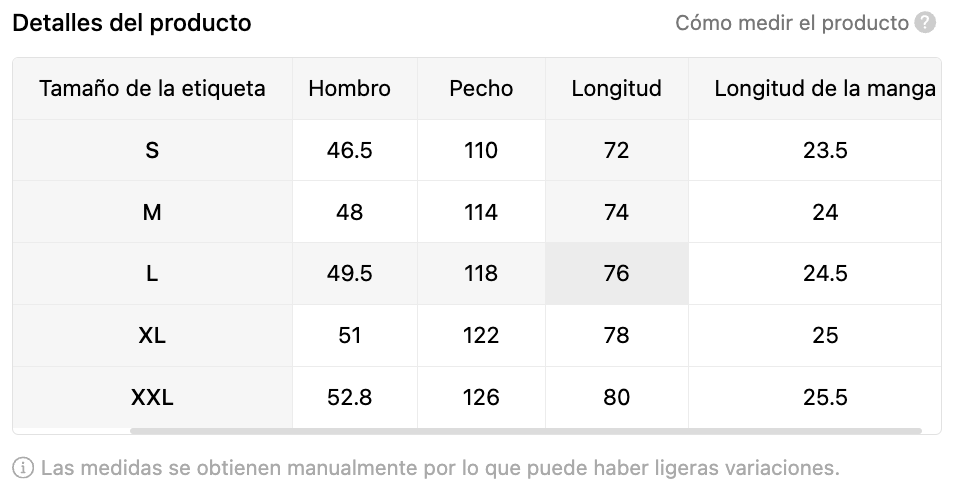This screenshot has height=494, width=962.
Task: Click the size XXL row label
Action: pos(152,398)
